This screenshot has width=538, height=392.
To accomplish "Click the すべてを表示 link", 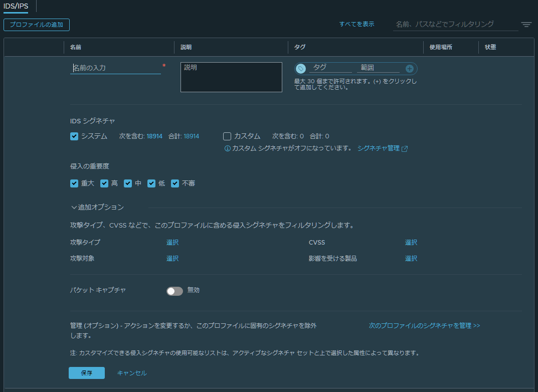I will (x=356, y=24).
